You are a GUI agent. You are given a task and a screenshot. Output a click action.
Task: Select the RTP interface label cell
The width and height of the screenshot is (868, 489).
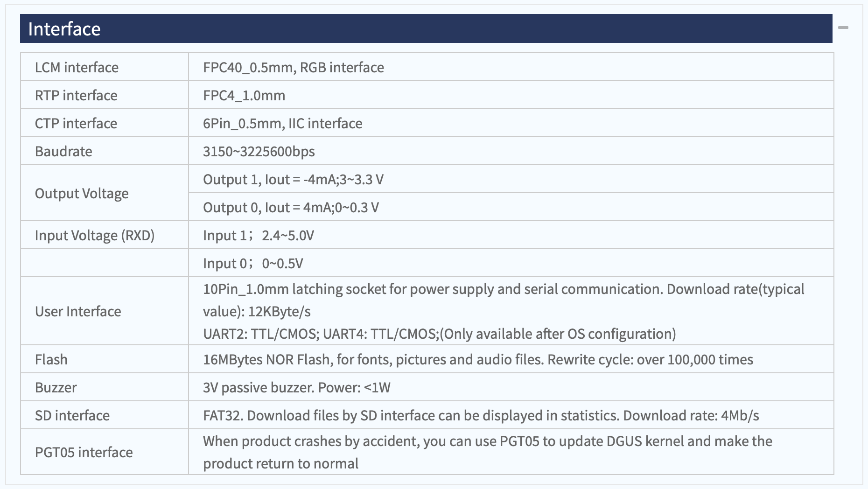click(105, 95)
